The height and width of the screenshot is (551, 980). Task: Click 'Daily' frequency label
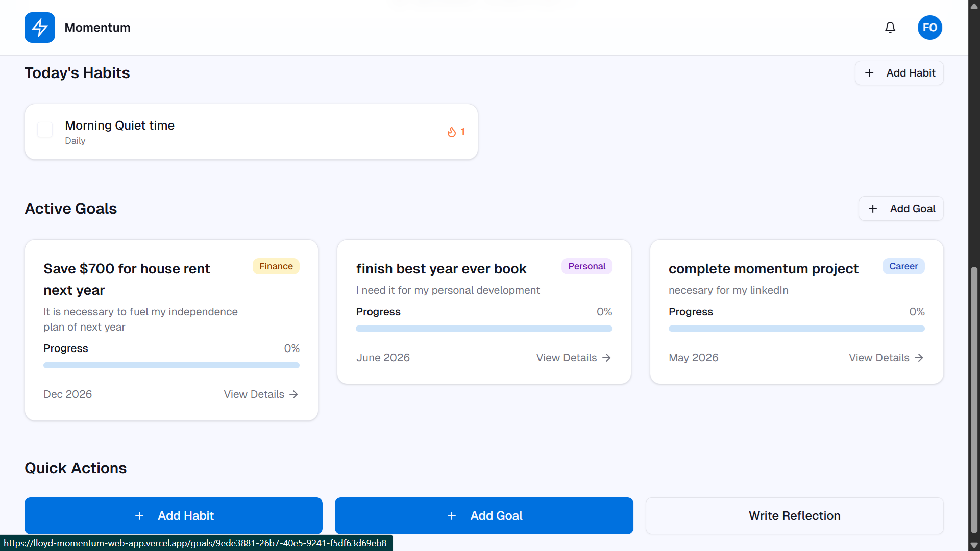(75, 141)
